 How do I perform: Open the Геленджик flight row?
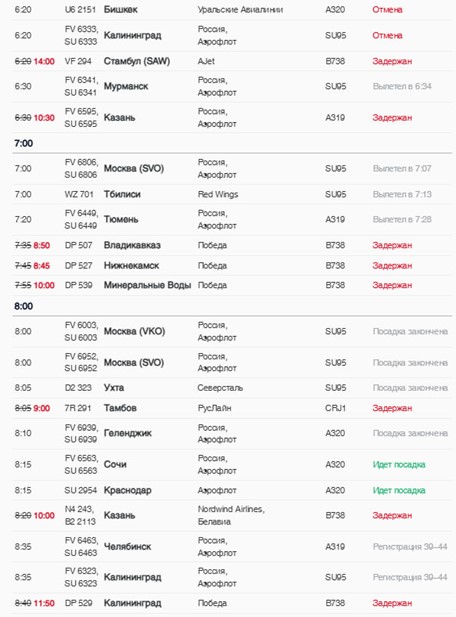pos(232,433)
